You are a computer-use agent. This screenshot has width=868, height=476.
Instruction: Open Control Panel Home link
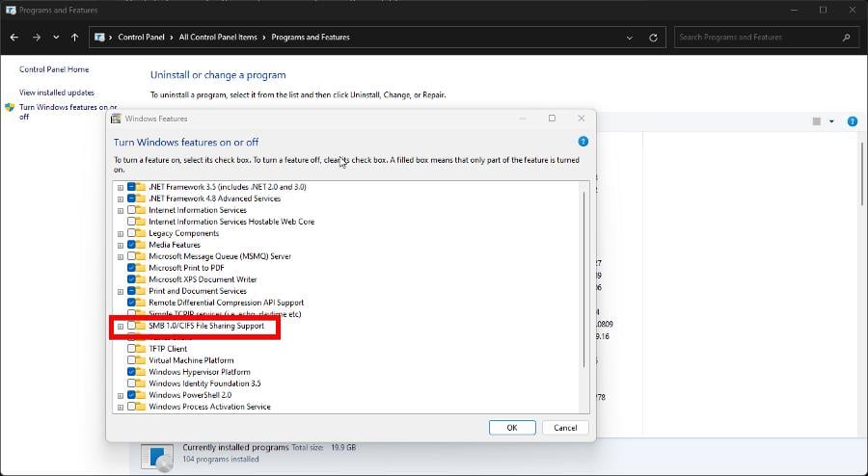tap(54, 69)
